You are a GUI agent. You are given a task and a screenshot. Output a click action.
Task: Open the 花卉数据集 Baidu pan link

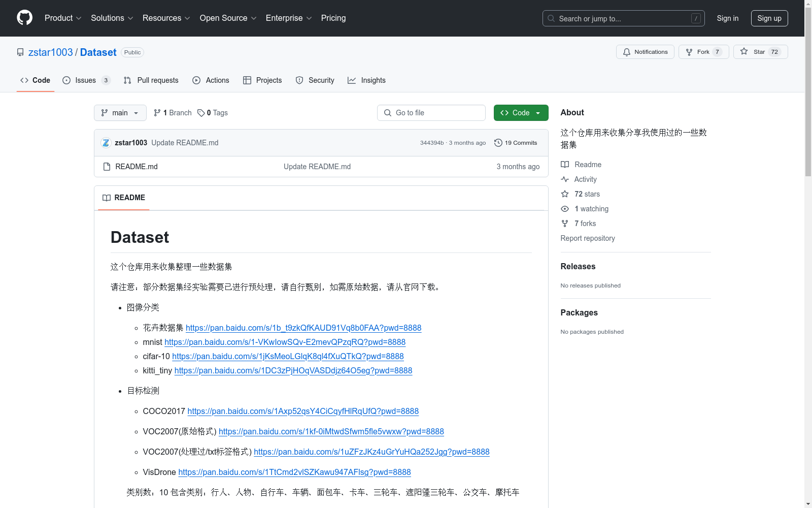tap(303, 328)
